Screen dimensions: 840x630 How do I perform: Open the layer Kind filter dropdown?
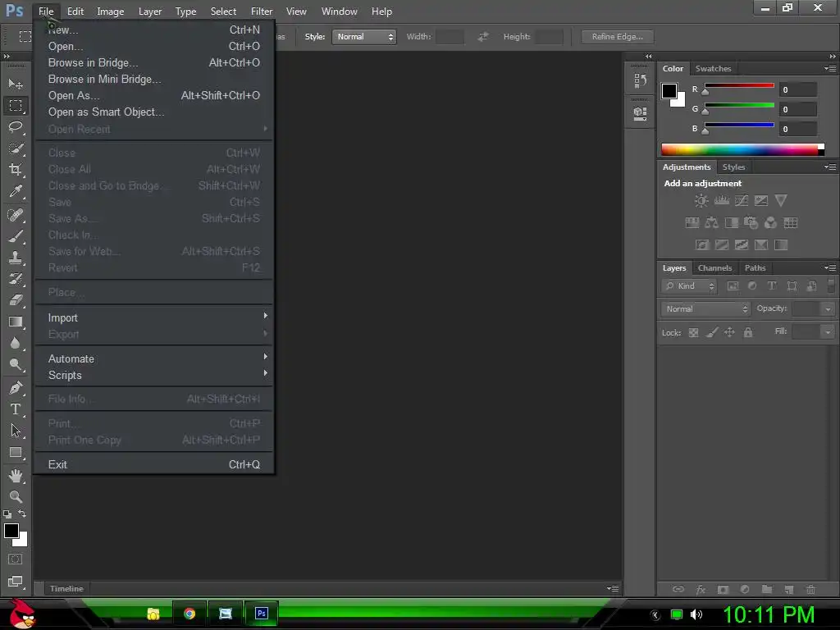(689, 286)
